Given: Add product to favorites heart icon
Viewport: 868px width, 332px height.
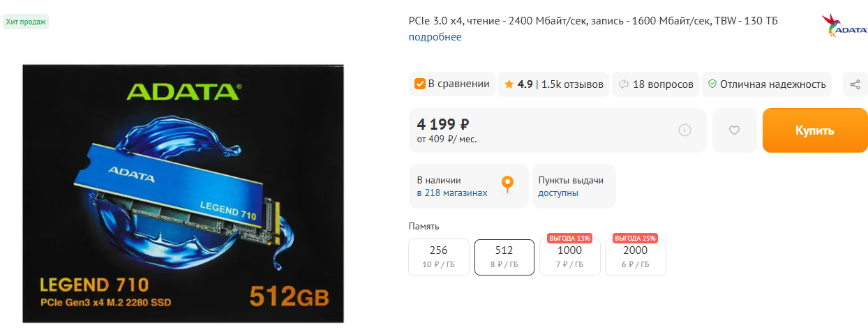Looking at the screenshot, I should point(734,130).
